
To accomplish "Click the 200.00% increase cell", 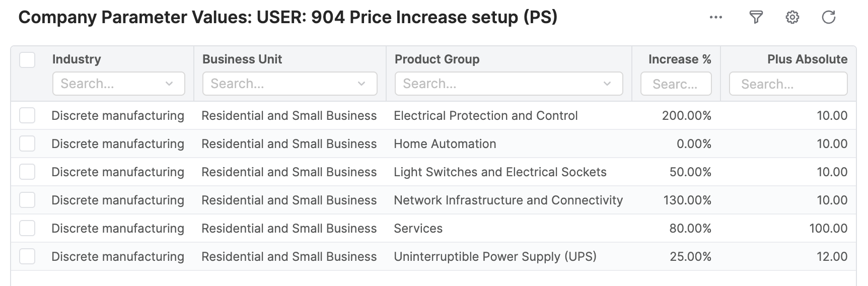I will pyautogui.click(x=686, y=116).
